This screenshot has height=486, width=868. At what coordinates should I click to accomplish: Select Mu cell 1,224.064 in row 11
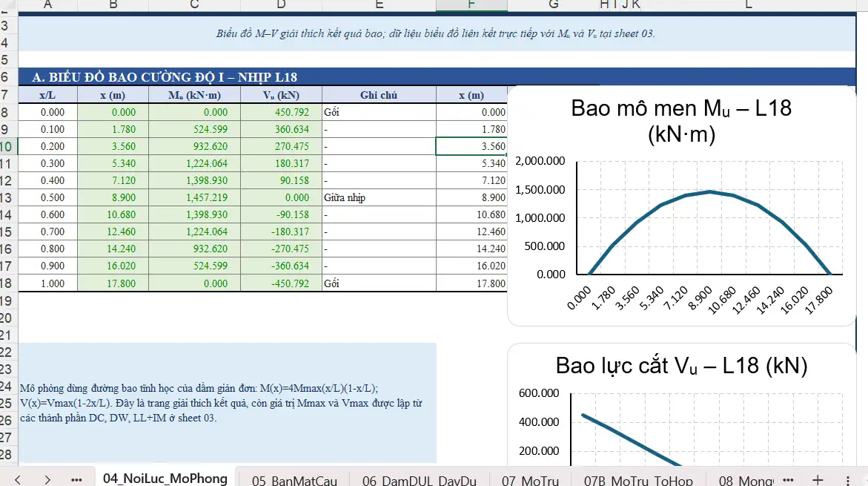pos(194,163)
